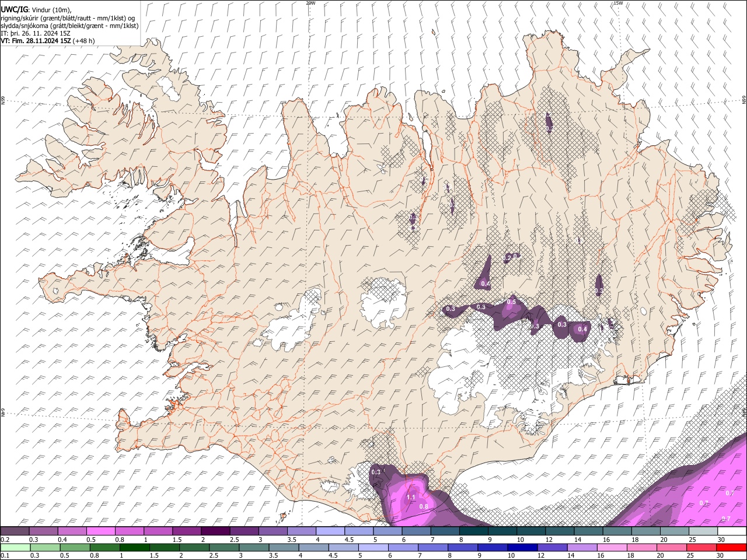Select the slate blue 6–7 snow legend swatch
Viewport: 747px width, 560px height.
tap(416, 531)
